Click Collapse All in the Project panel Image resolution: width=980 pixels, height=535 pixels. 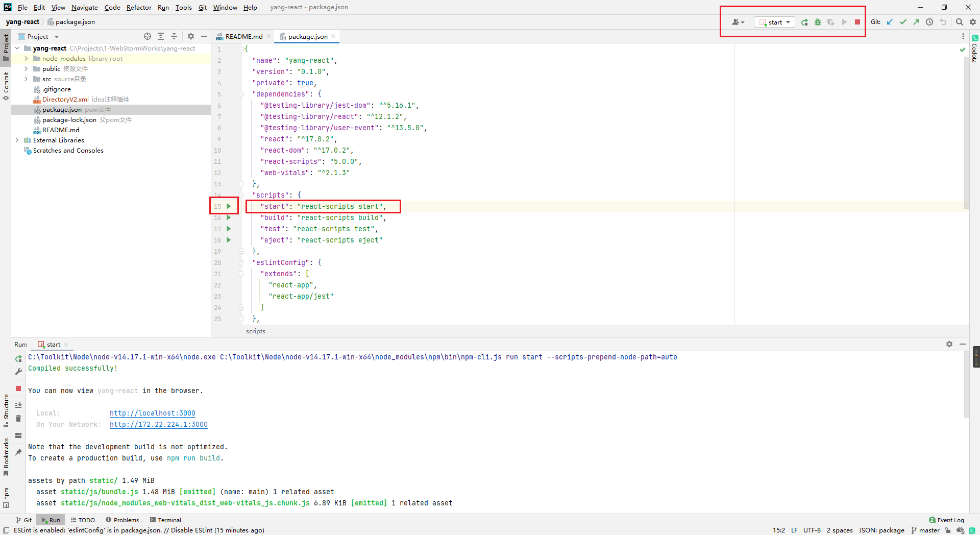click(174, 36)
